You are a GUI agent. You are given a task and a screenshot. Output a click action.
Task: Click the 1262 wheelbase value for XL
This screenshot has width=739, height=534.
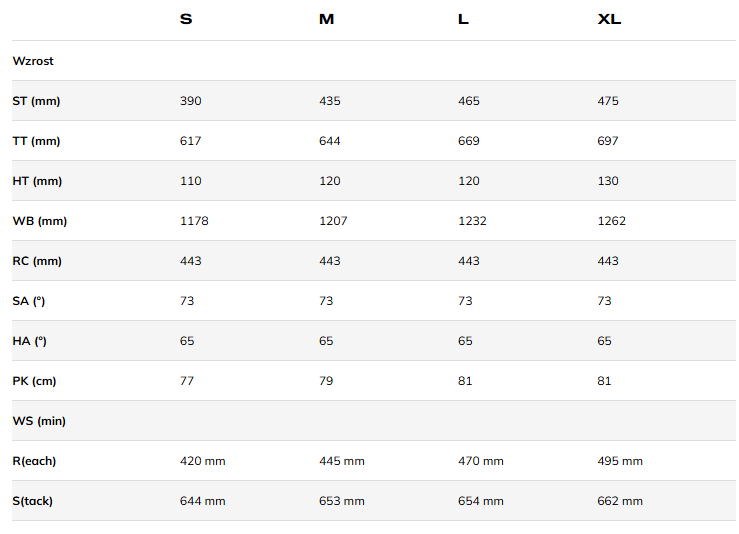click(611, 221)
